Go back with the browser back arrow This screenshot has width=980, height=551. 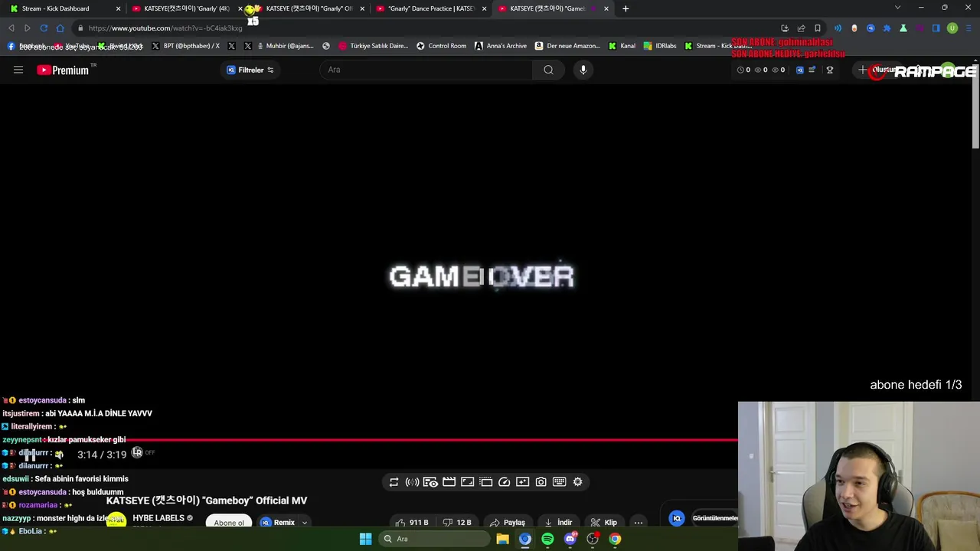click(x=11, y=28)
